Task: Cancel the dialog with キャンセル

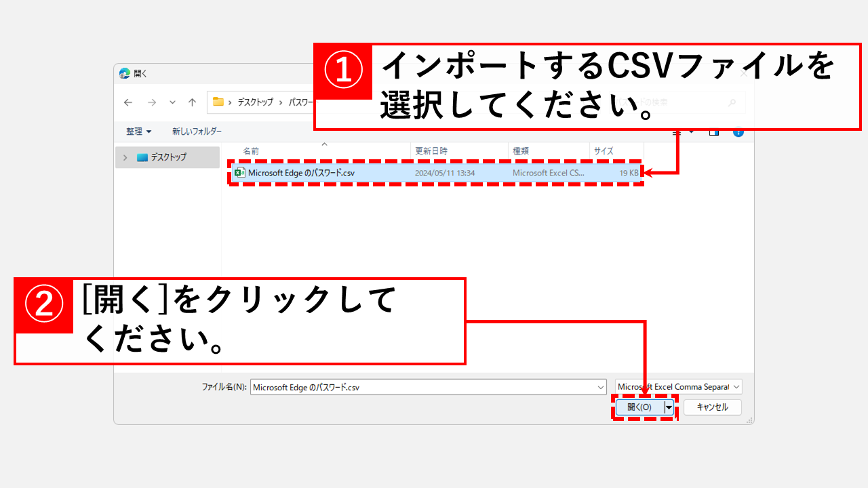Action: (x=712, y=407)
